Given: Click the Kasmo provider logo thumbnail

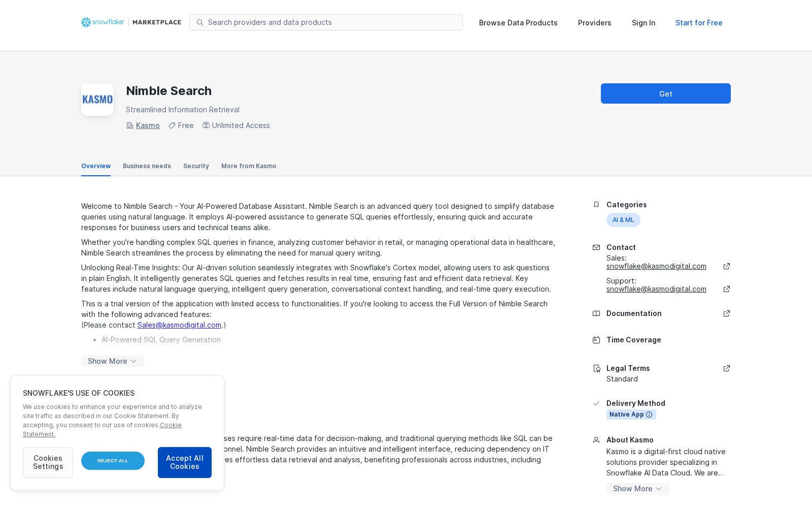Looking at the screenshot, I should 97,100.
